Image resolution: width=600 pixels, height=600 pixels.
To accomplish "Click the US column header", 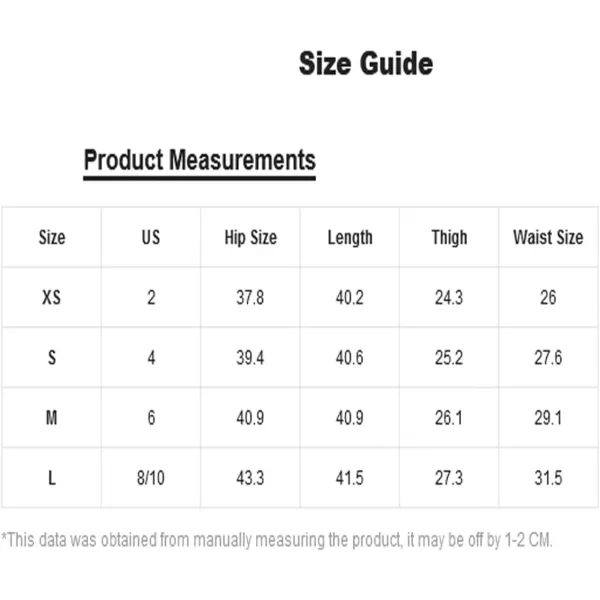I will [x=151, y=238].
